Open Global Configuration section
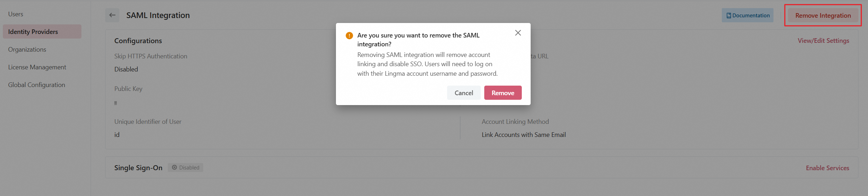Viewport: 868px width, 196px height. coord(36,85)
